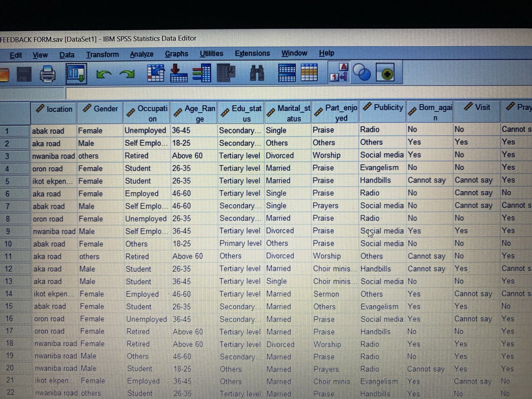Select the Marital_status column header
Screen dimensions: 532x399
[288, 113]
